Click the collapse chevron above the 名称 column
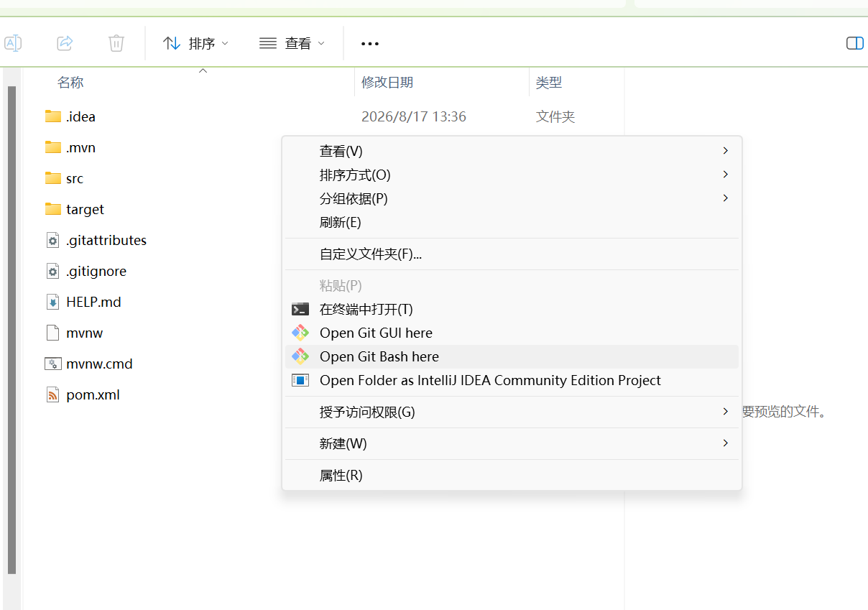This screenshot has height=610, width=868. (x=203, y=70)
